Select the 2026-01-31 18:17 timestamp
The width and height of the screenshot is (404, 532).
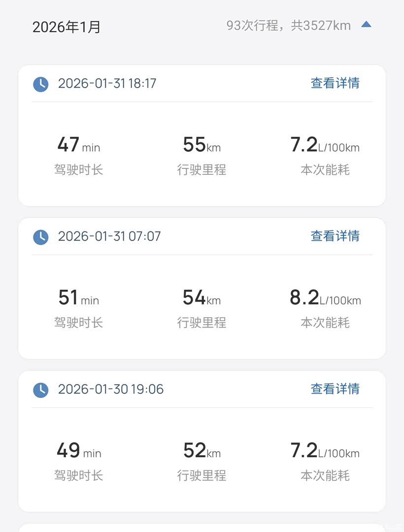107,83
